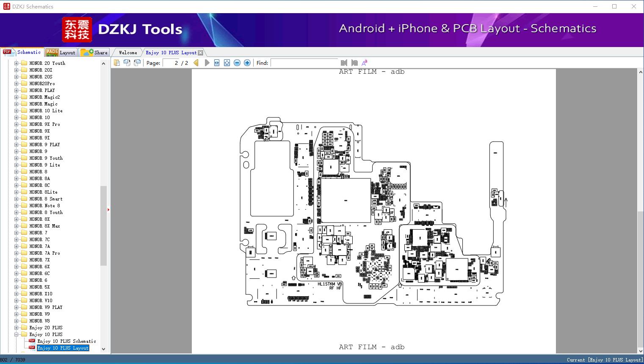This screenshot has height=364, width=644.
Task: Click the copy document icon in the PDF toolbar
Action: pyautogui.click(x=116, y=63)
